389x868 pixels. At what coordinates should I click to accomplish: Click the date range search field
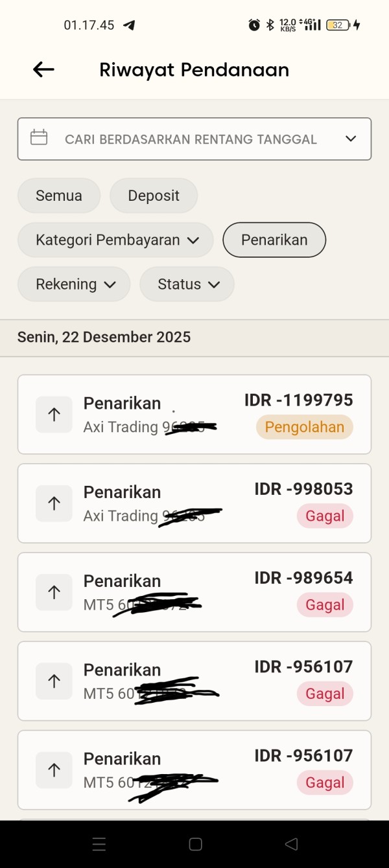pos(191,139)
